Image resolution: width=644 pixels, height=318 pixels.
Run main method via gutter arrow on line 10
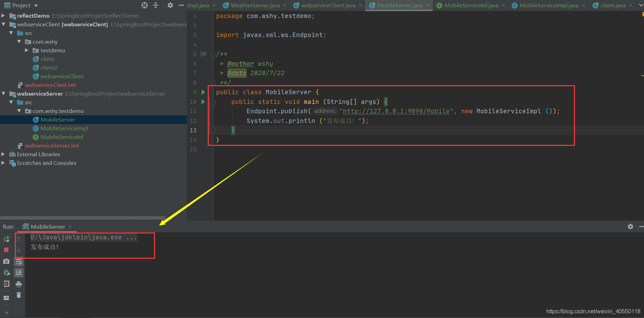(203, 102)
